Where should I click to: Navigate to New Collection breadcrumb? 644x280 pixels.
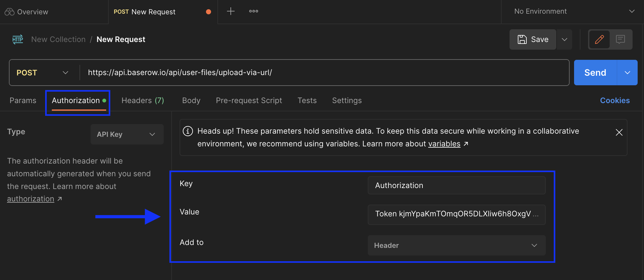pyautogui.click(x=58, y=39)
